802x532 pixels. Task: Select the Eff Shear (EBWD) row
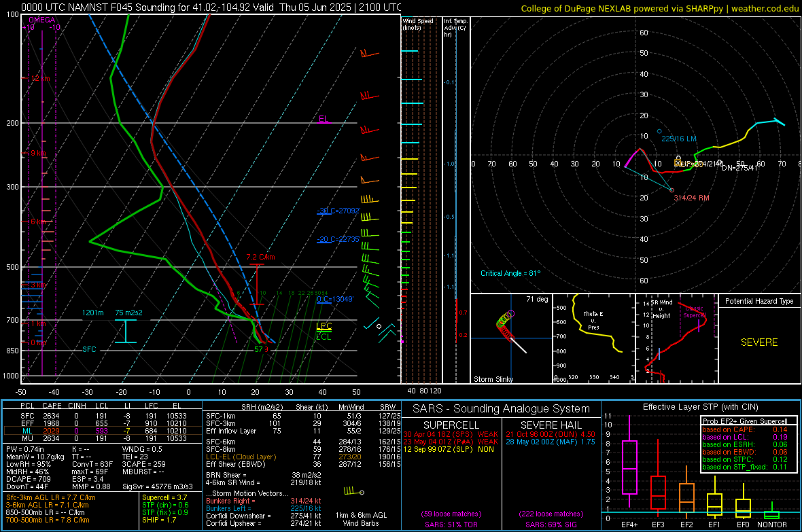click(303, 464)
